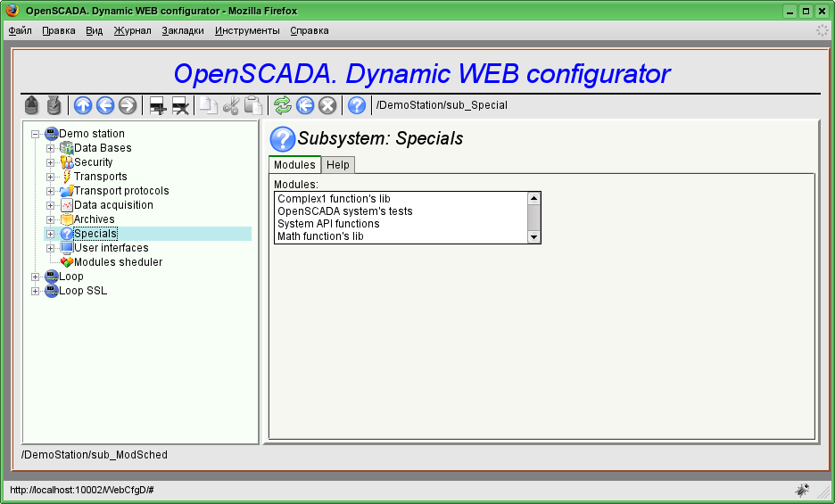This screenshot has width=835, height=504.
Task: Select Transport protocols label in tree
Action: point(121,191)
